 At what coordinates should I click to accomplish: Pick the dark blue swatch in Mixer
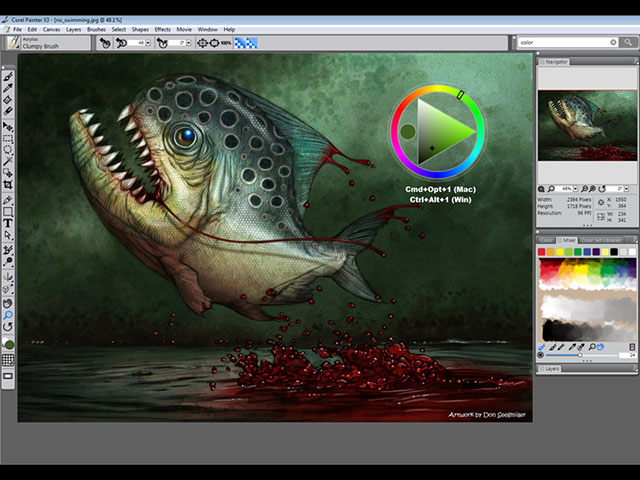587,252
